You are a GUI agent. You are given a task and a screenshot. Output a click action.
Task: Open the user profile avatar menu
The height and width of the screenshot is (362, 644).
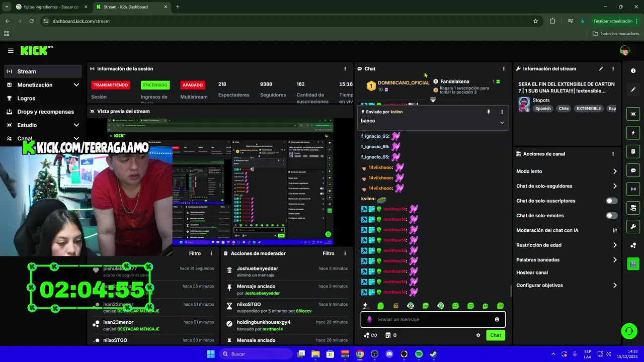pos(625,50)
